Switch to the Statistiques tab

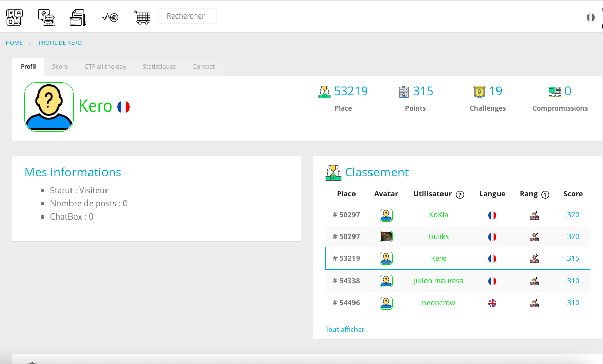coord(159,66)
